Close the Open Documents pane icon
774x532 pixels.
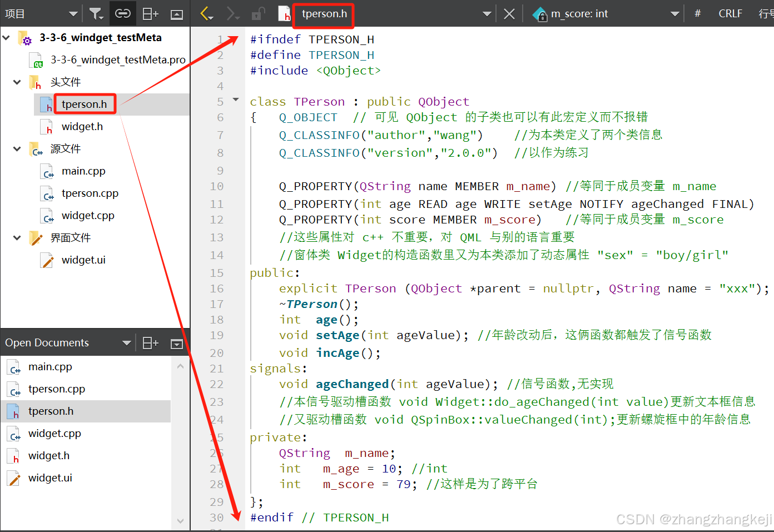pyautogui.click(x=177, y=344)
